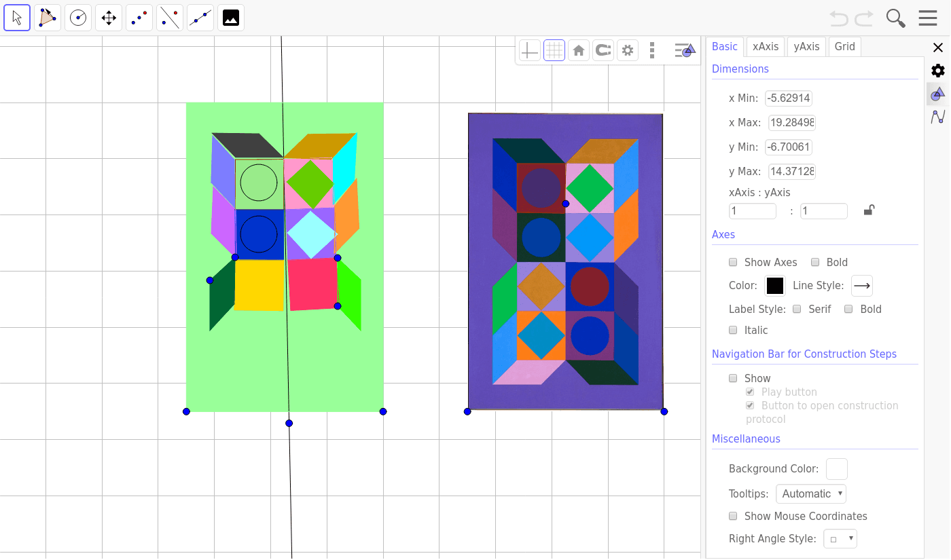Select the Insert Image tool
The height and width of the screenshot is (560, 951).
pyautogui.click(x=231, y=18)
